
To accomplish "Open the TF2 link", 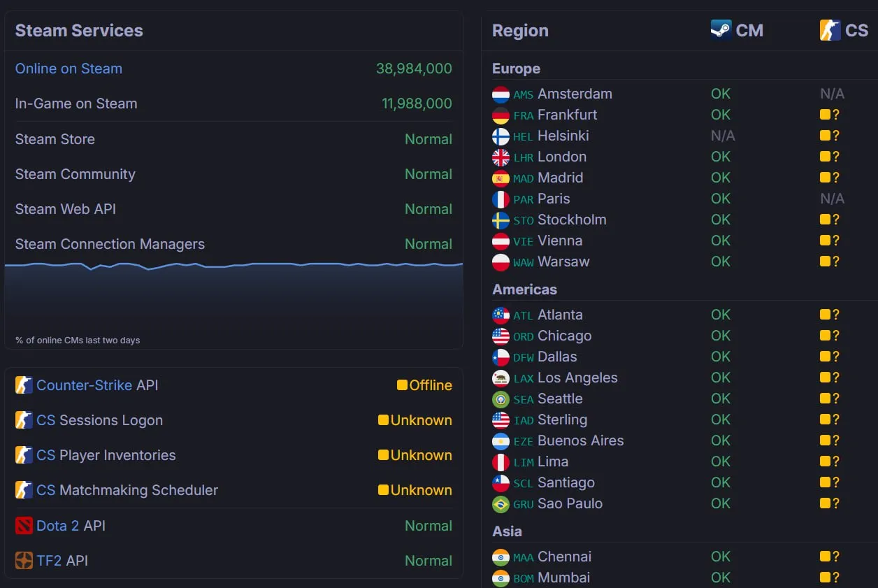I will [49, 561].
